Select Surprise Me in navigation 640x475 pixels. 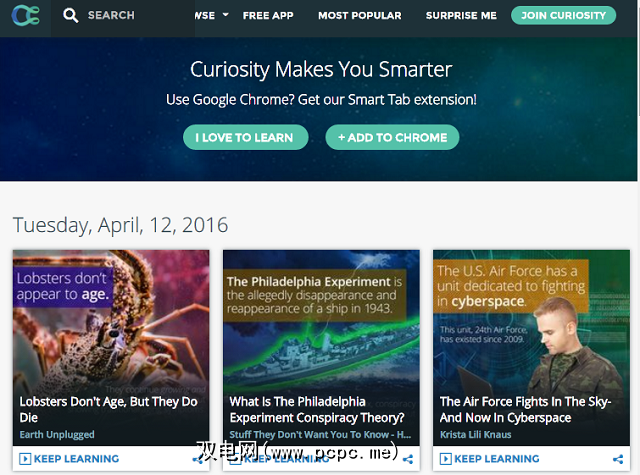coord(461,16)
